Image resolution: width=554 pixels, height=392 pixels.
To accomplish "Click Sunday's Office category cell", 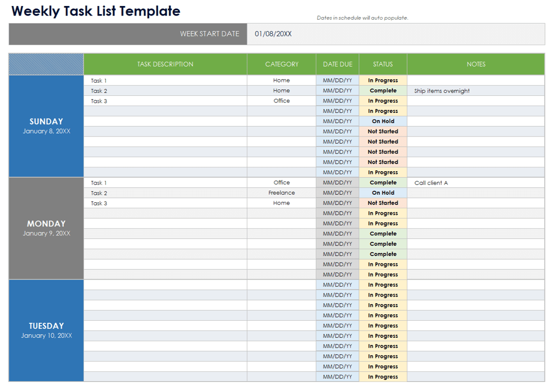I will [x=282, y=101].
